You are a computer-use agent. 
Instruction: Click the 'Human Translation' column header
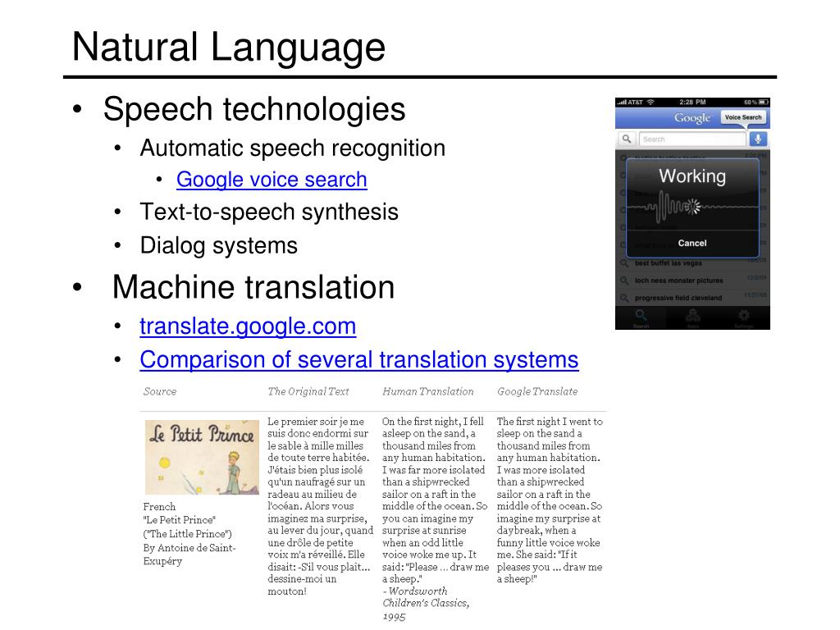[428, 391]
